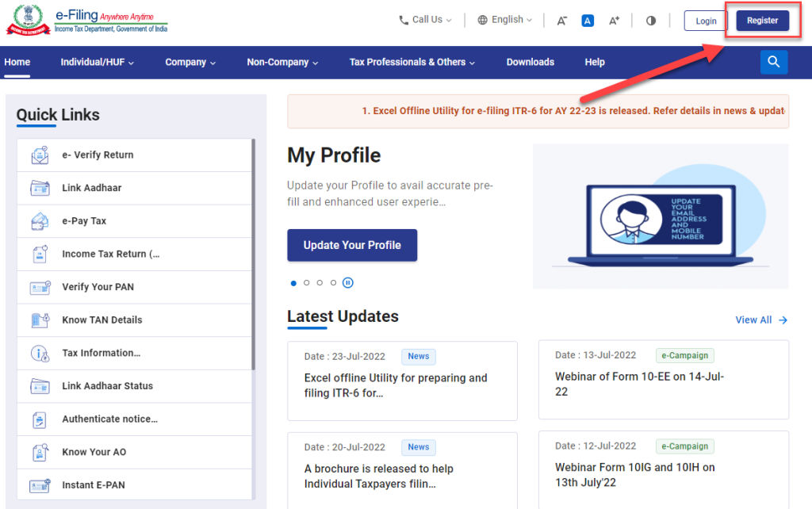
Task: Open the Downloads menu item
Action: pyautogui.click(x=530, y=62)
